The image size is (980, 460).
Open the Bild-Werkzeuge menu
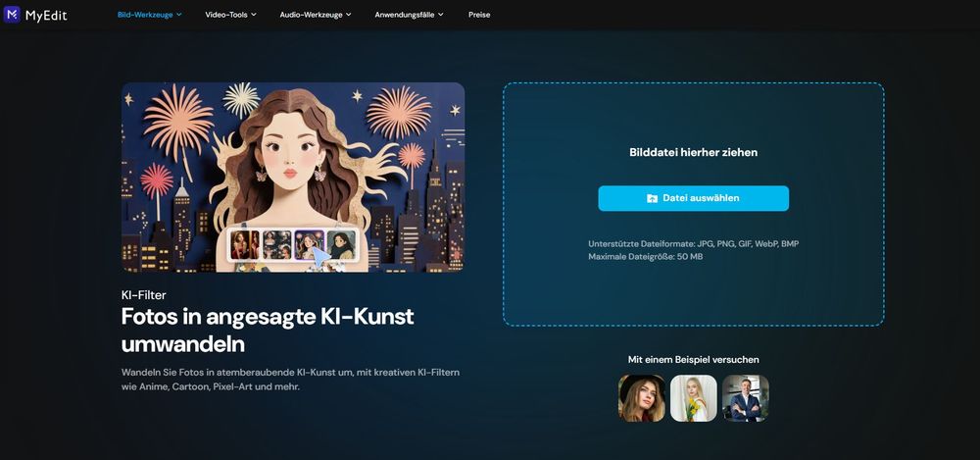pyautogui.click(x=149, y=15)
